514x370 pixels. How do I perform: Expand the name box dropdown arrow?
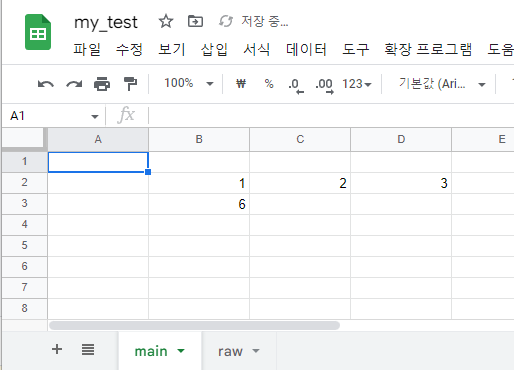95,116
